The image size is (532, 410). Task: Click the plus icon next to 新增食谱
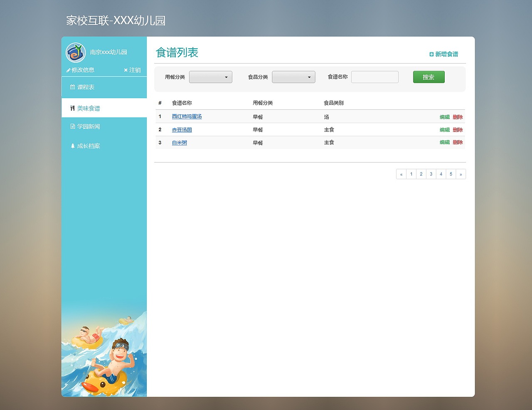[431, 54]
